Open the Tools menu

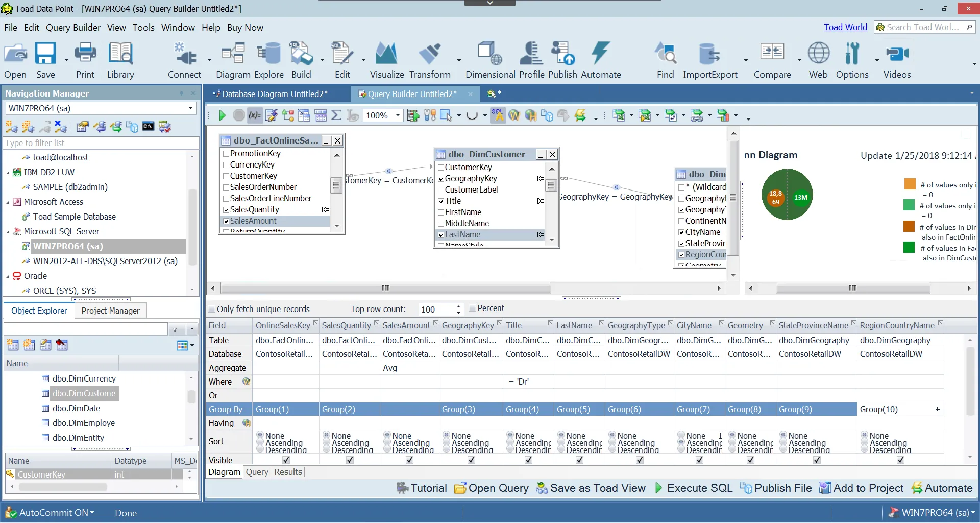click(143, 28)
